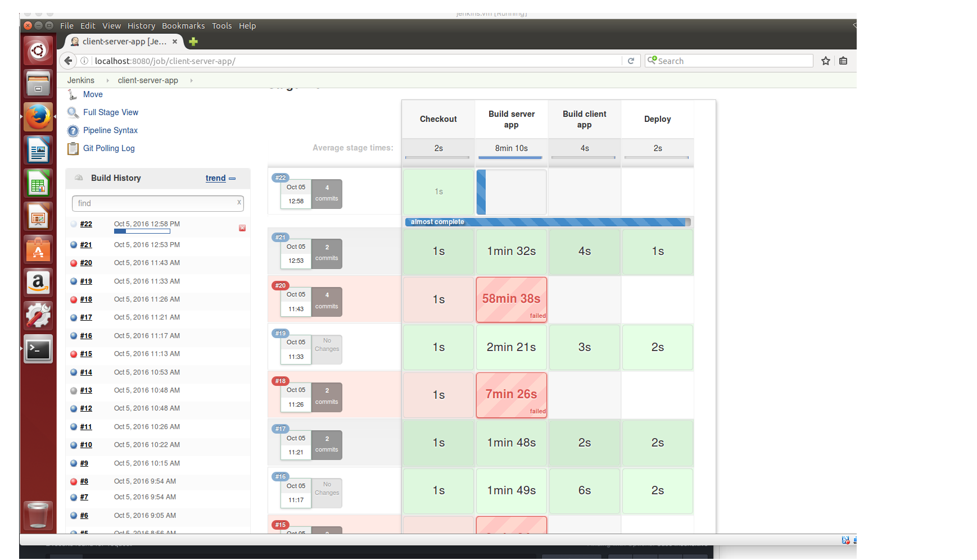Launch Firefox from the Ubuntu dock
The width and height of the screenshot is (977, 560).
tap(38, 117)
